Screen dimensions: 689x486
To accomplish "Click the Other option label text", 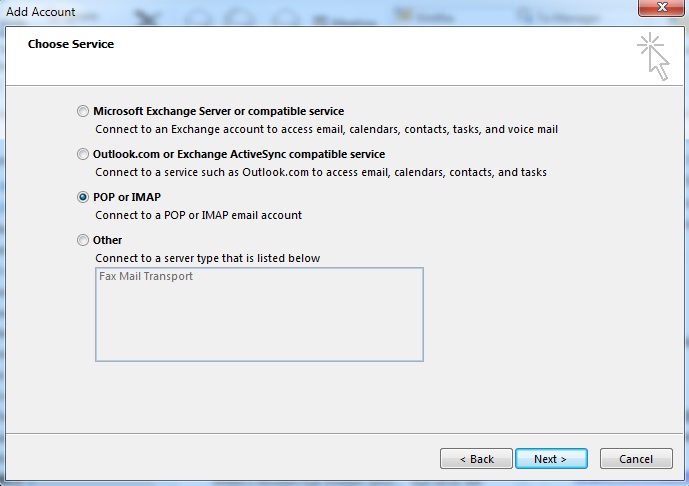I will (108, 240).
